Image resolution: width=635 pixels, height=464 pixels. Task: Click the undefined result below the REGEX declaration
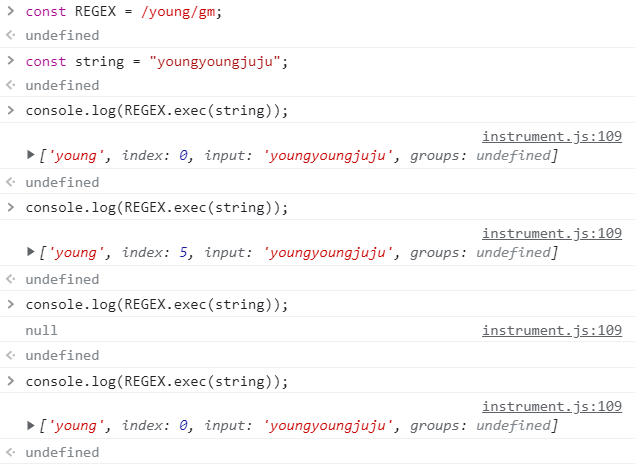[x=62, y=36]
